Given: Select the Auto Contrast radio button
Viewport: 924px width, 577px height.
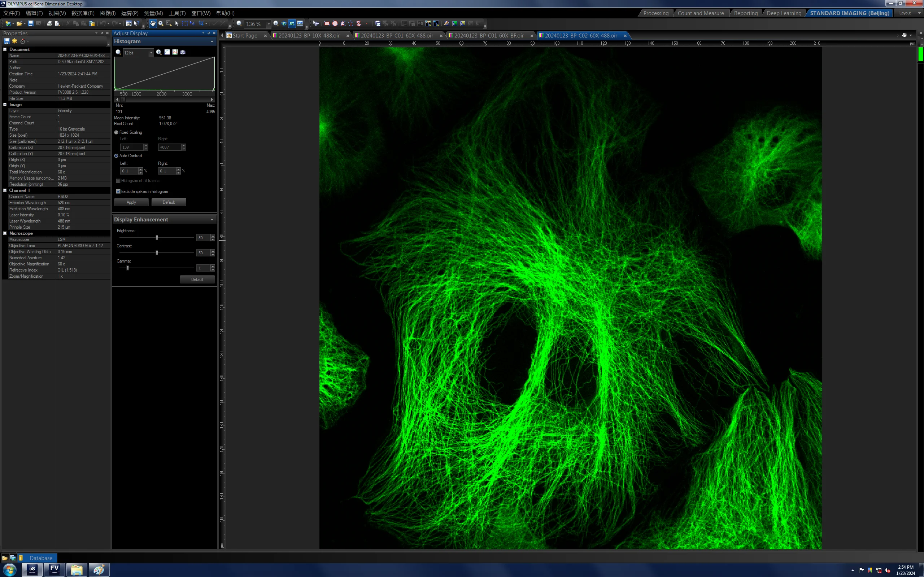Looking at the screenshot, I should pos(117,156).
